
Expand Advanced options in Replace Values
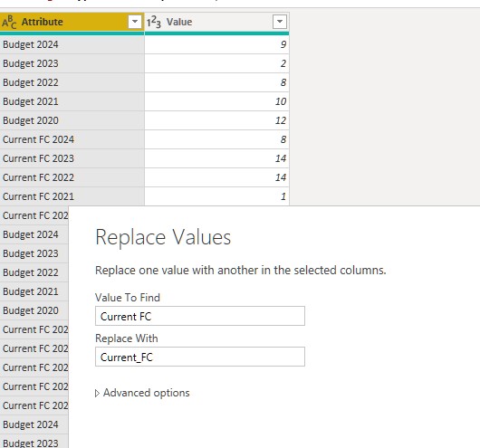(x=142, y=393)
